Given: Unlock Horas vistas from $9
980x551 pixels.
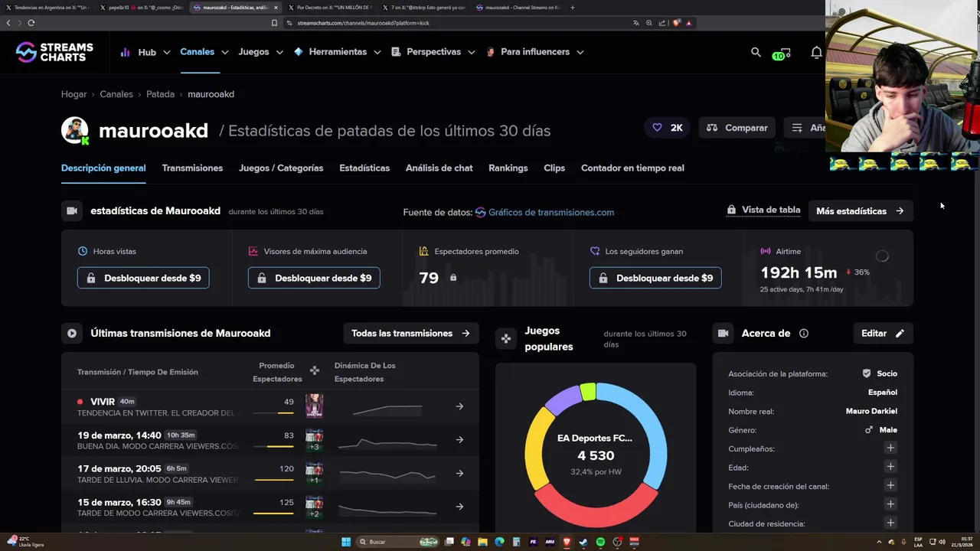Looking at the screenshot, I should (x=143, y=278).
